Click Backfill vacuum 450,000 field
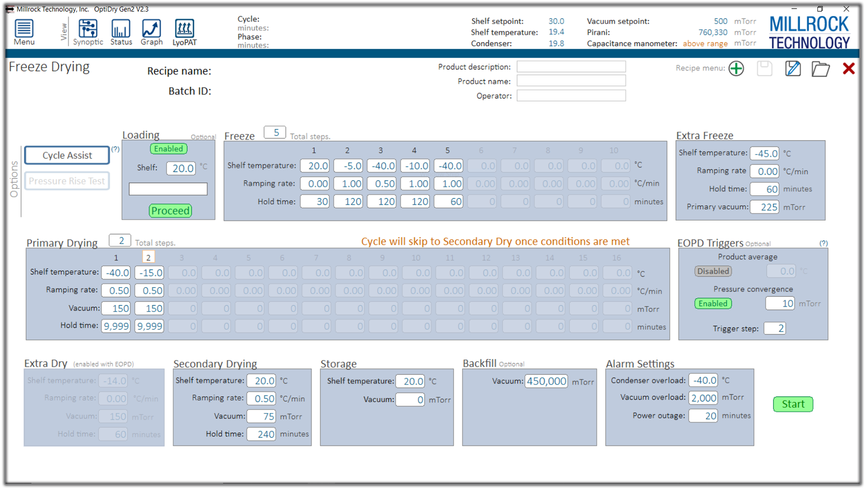Viewport: 868px width, 488px height. click(546, 381)
